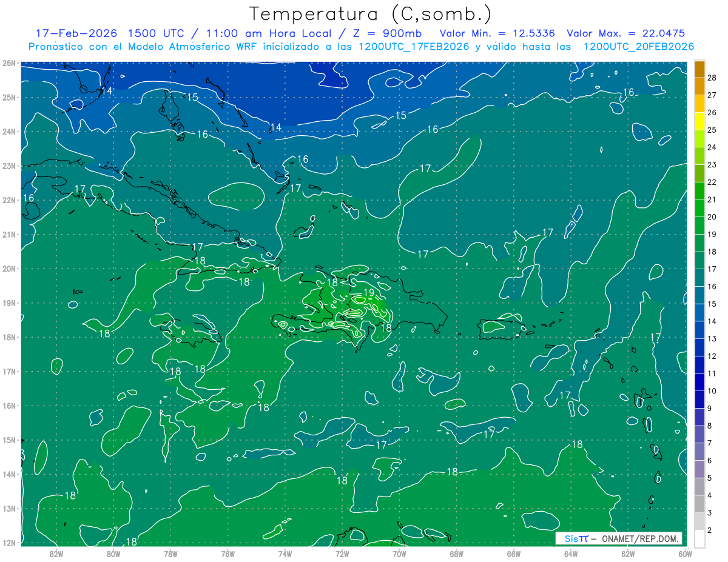This screenshot has height=562, width=728.
Task: Click the dark blue swatch between legend 10 and 11
Action: (699, 382)
